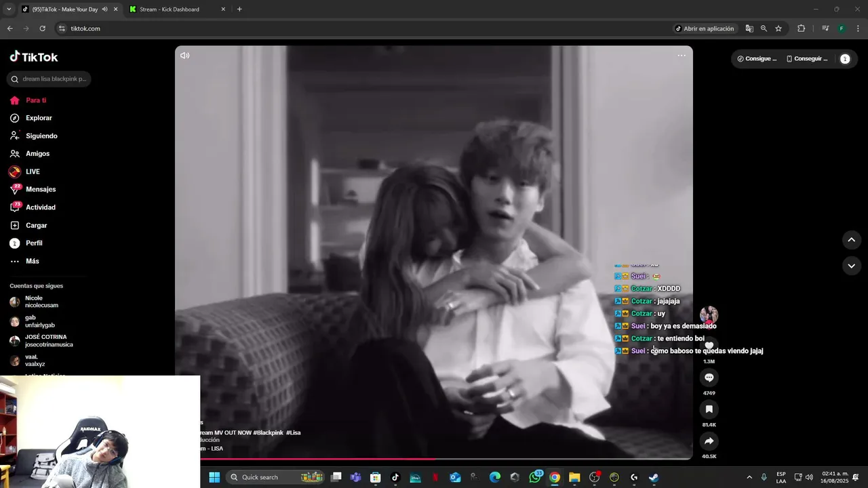868x488 pixels.
Task: Open followed account gab unfairlygab
Action: pyautogui.click(x=33, y=321)
